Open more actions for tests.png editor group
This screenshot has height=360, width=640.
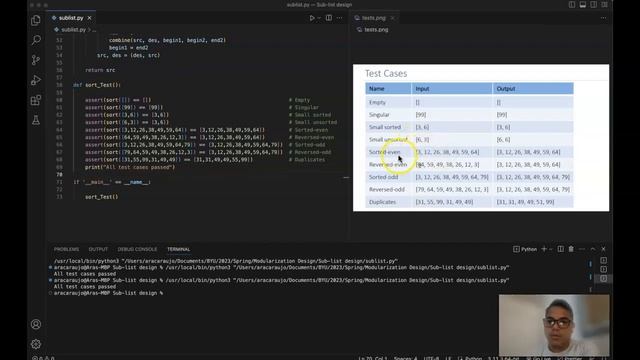click(603, 18)
